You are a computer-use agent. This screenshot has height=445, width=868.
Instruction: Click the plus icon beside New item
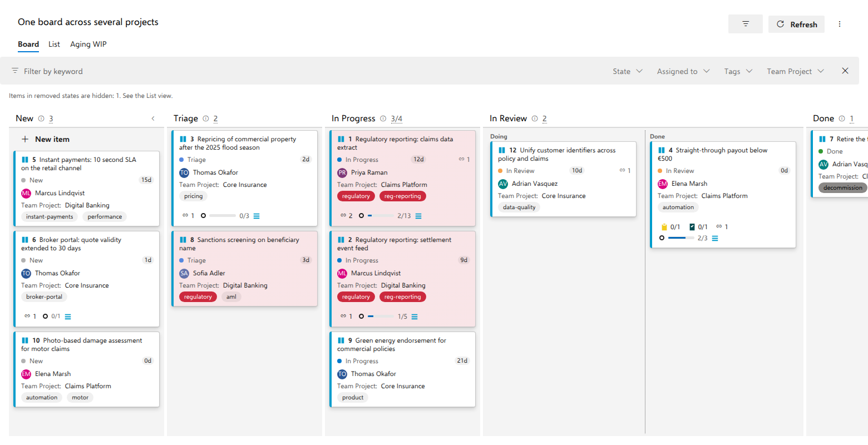25,139
